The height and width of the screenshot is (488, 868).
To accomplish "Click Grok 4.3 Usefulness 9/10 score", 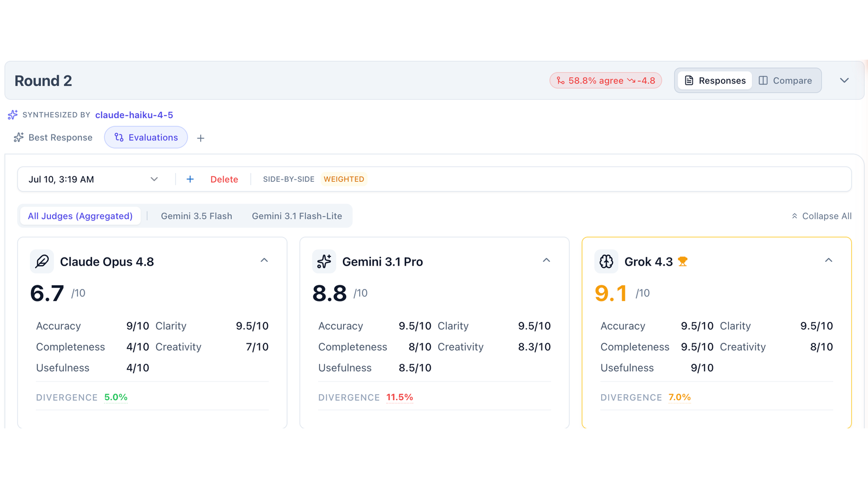I will pyautogui.click(x=702, y=368).
